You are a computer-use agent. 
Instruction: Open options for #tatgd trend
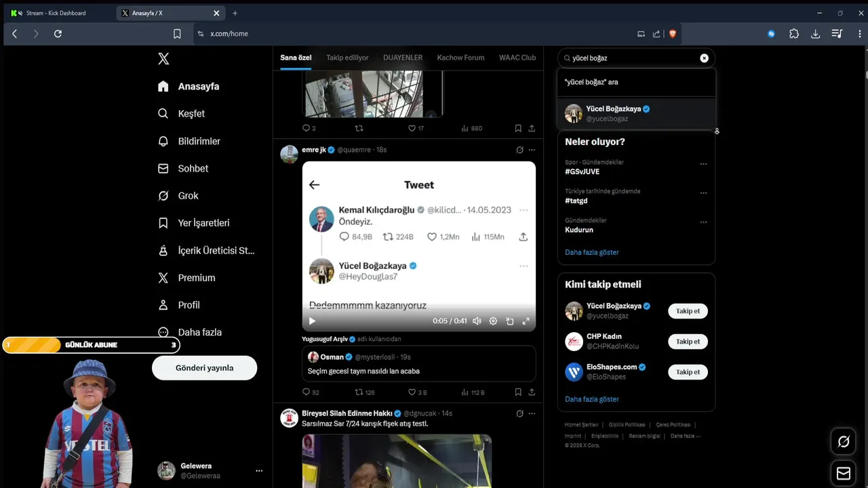[703, 193]
